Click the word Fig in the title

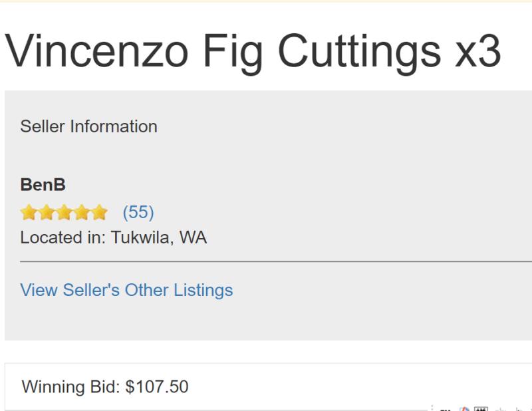[232, 54]
